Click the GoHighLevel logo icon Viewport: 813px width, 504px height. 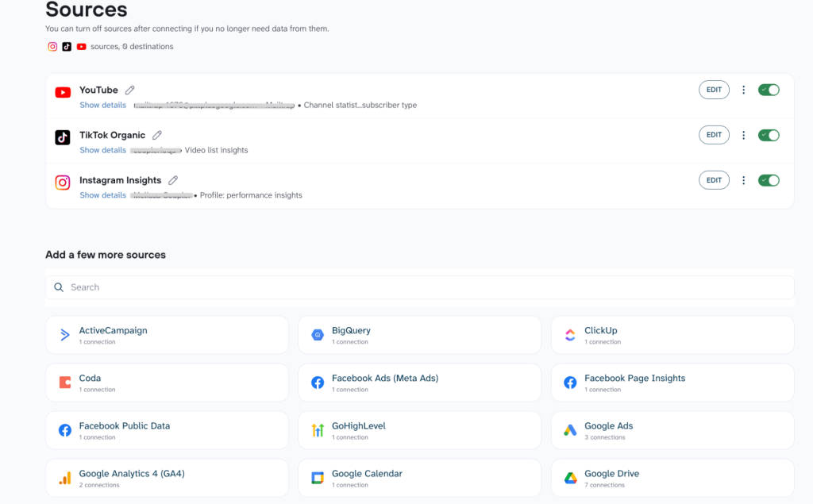tap(318, 430)
